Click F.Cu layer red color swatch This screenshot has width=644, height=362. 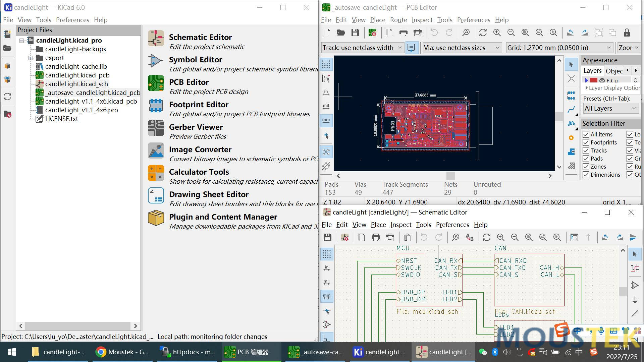[594, 80]
